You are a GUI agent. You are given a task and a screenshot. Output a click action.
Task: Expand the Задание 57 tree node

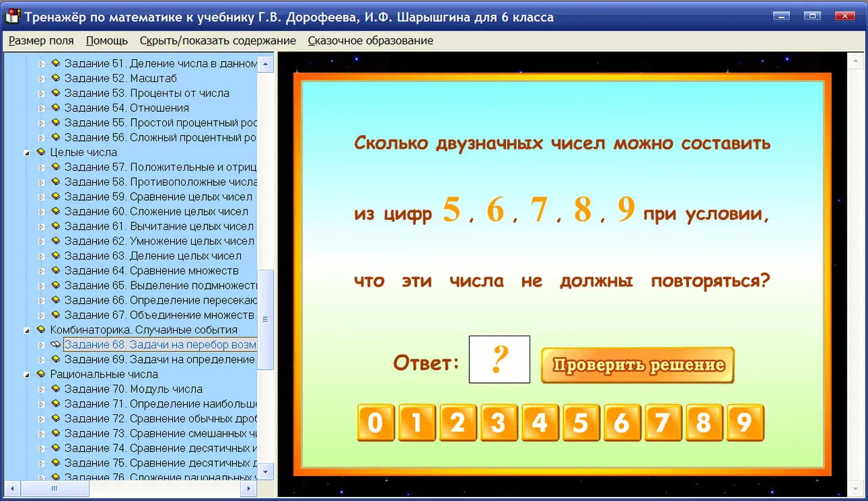pyautogui.click(x=41, y=168)
